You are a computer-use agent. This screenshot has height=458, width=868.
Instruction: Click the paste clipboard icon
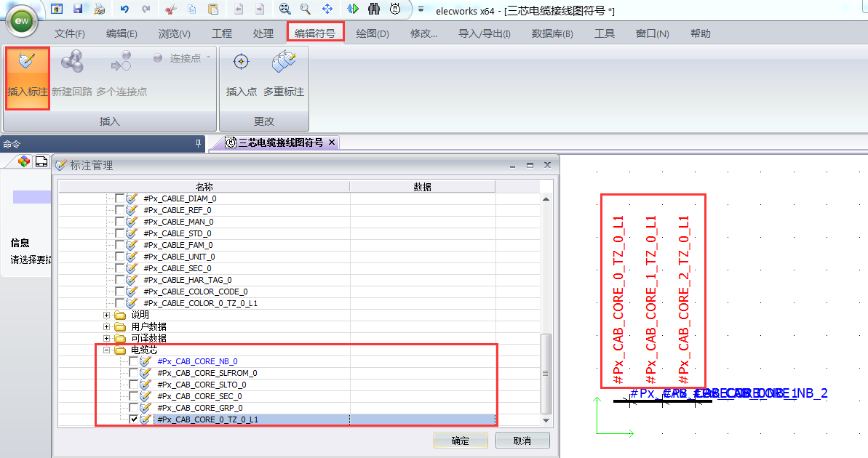(x=212, y=9)
